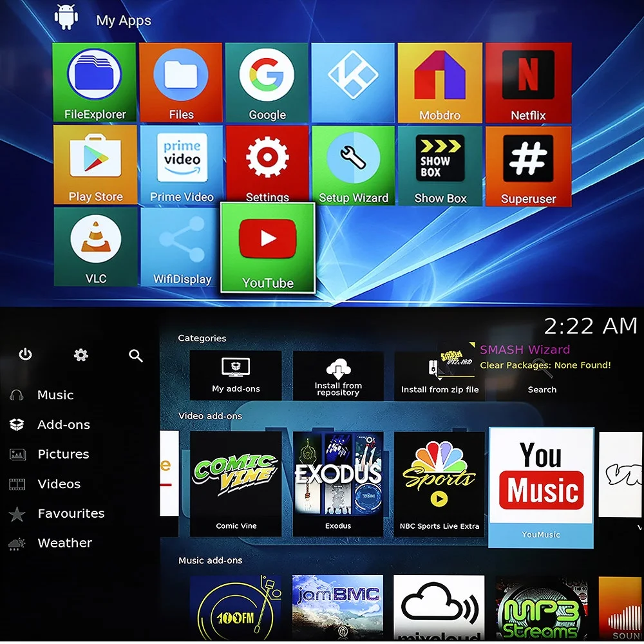Open the Comic Vine video add-on
The width and height of the screenshot is (644, 644).
236,484
